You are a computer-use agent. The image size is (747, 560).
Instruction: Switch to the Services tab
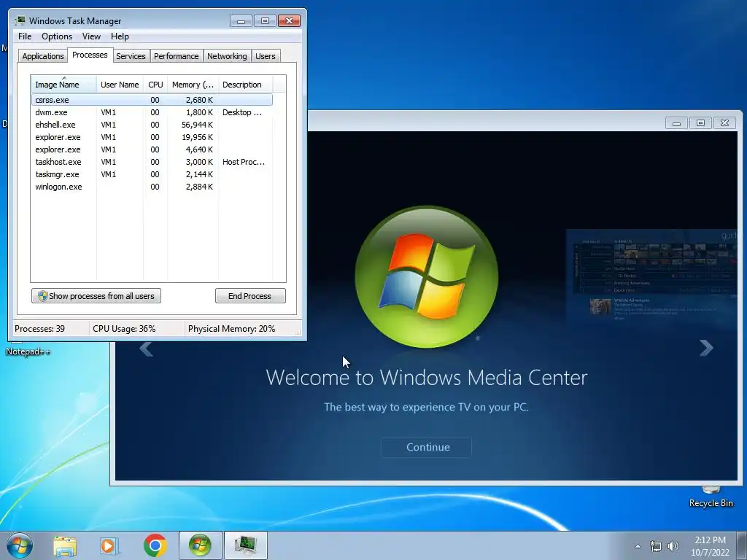point(131,56)
